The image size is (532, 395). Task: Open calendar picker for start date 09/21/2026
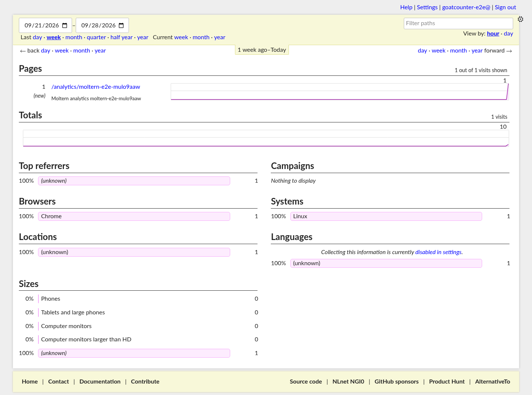(65, 26)
